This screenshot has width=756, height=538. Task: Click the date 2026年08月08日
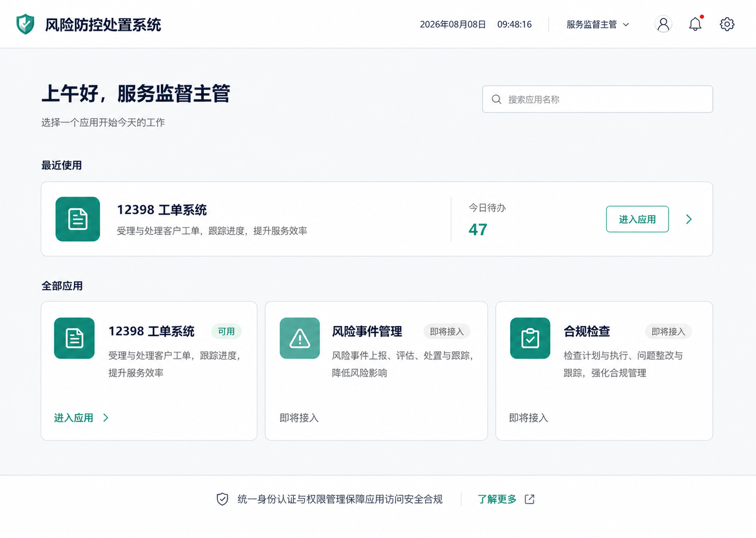(453, 24)
